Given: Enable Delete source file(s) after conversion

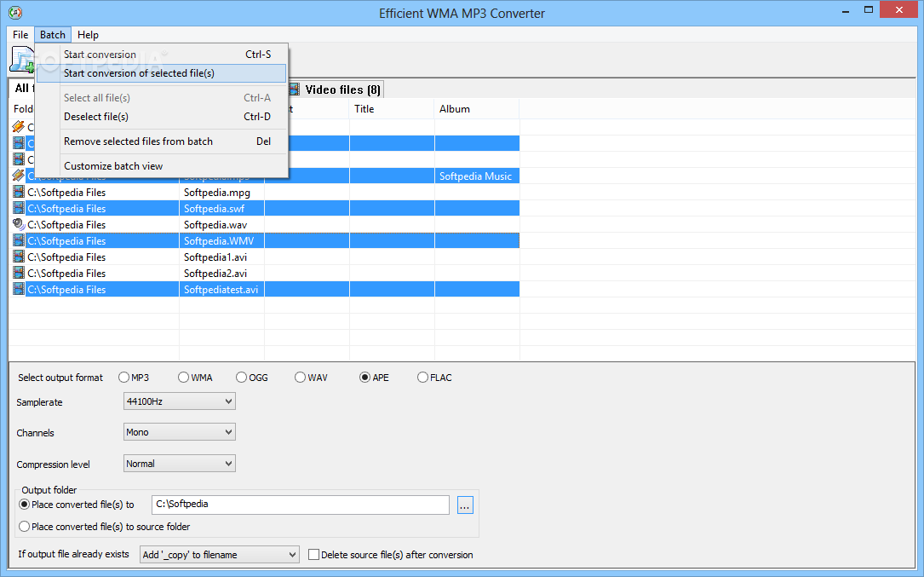Looking at the screenshot, I should 314,555.
